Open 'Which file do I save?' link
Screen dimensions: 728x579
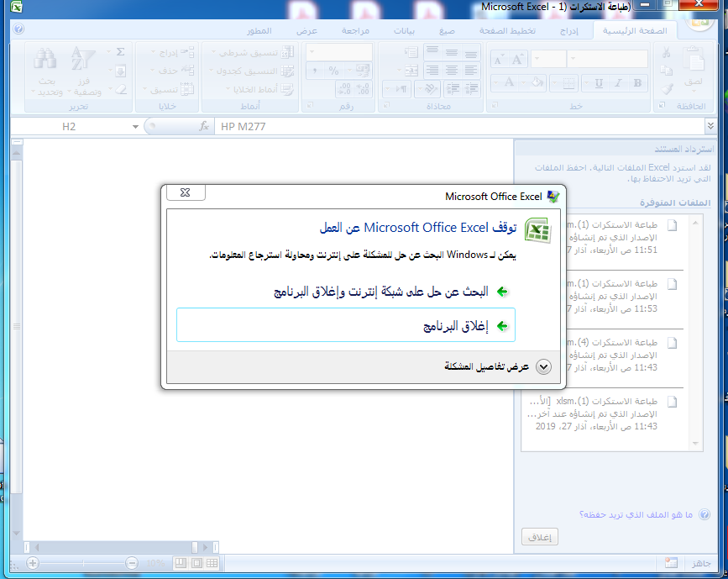(636, 514)
